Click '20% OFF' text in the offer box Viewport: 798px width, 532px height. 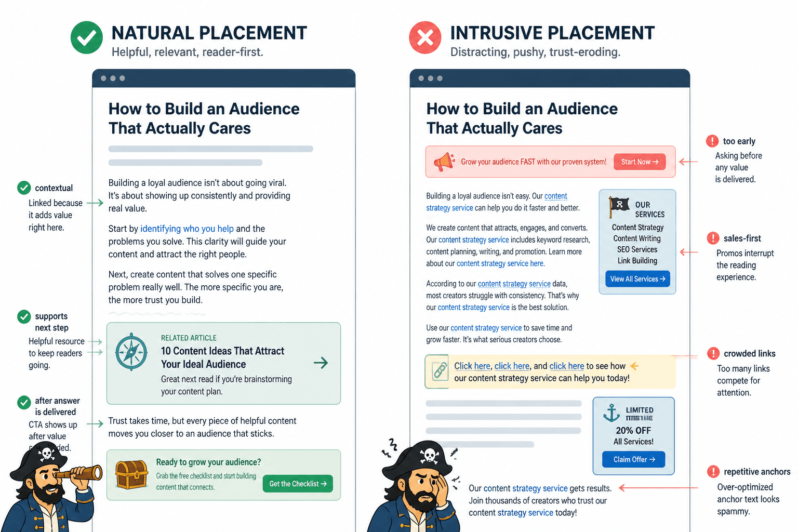pos(633,431)
